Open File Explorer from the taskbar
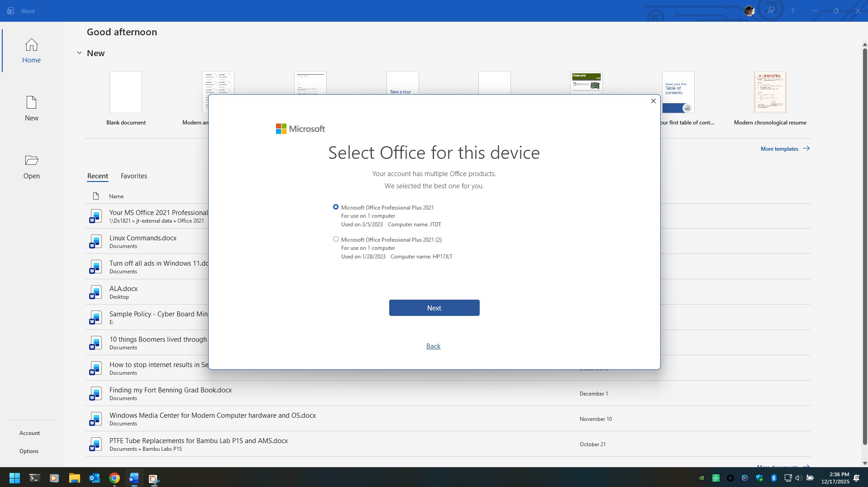Viewport: 868px width, 487px height. coord(74,478)
